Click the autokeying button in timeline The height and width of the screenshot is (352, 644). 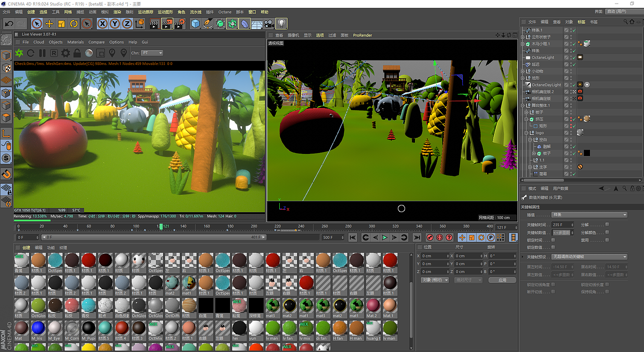[x=440, y=237]
